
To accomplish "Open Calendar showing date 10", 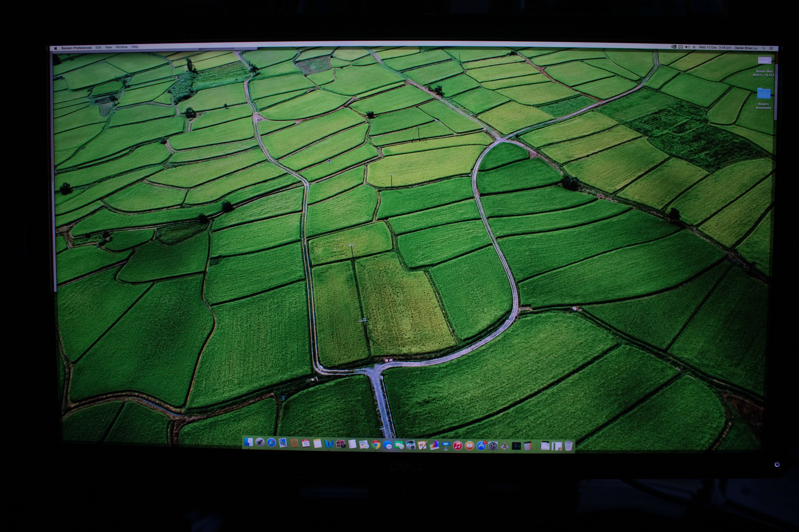I will (x=306, y=443).
